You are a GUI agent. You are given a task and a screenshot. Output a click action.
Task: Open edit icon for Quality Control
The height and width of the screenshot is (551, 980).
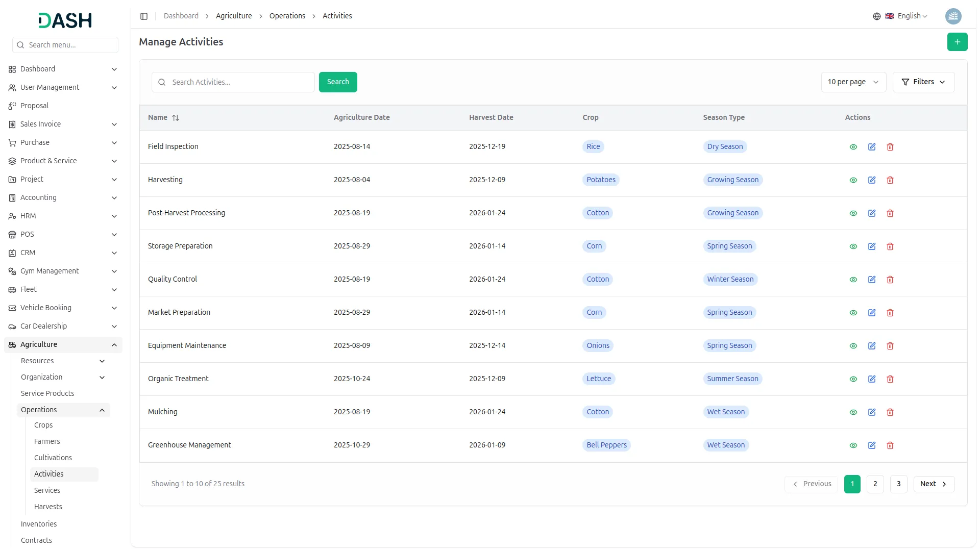871,280
